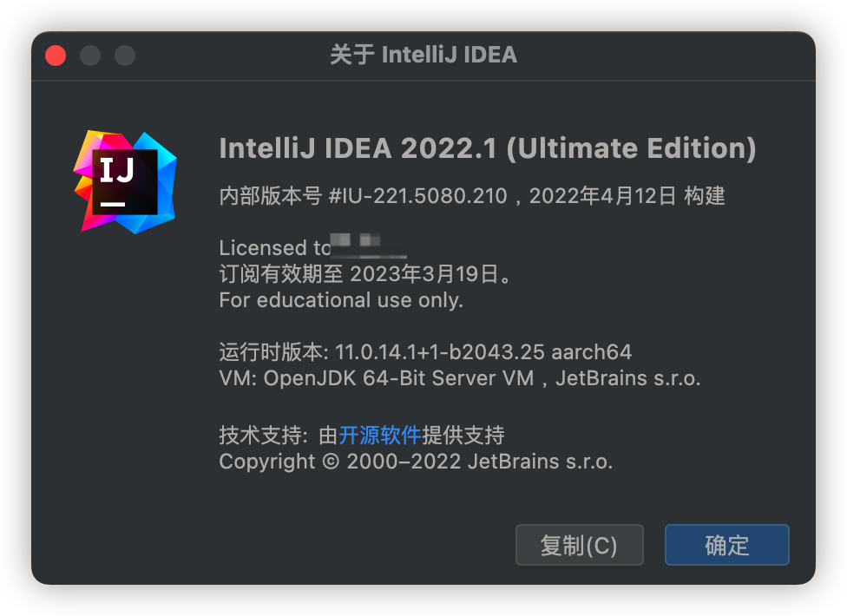The width and height of the screenshot is (847, 616).
Task: Select the IntelliJ IDEA 2022.1 heading text
Action: pyautogui.click(x=489, y=147)
